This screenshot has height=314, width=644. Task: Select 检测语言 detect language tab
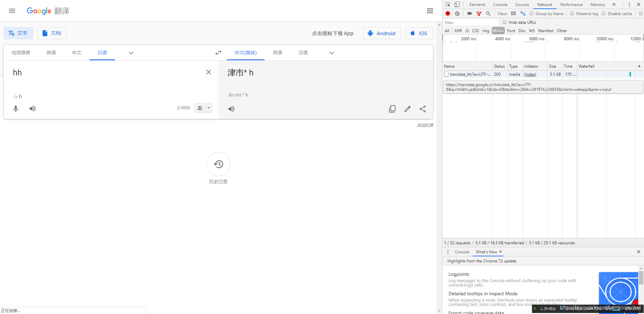tap(21, 53)
